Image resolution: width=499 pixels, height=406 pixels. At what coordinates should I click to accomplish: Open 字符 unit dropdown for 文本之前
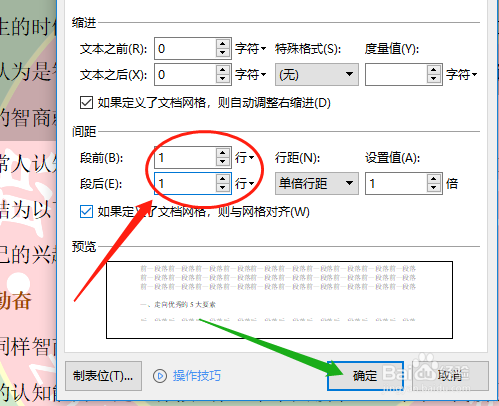251,49
